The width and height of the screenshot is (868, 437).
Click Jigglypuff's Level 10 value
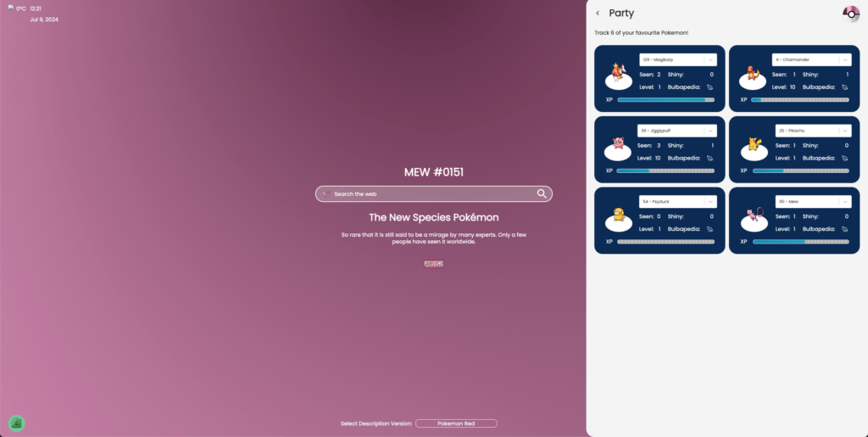coord(657,159)
